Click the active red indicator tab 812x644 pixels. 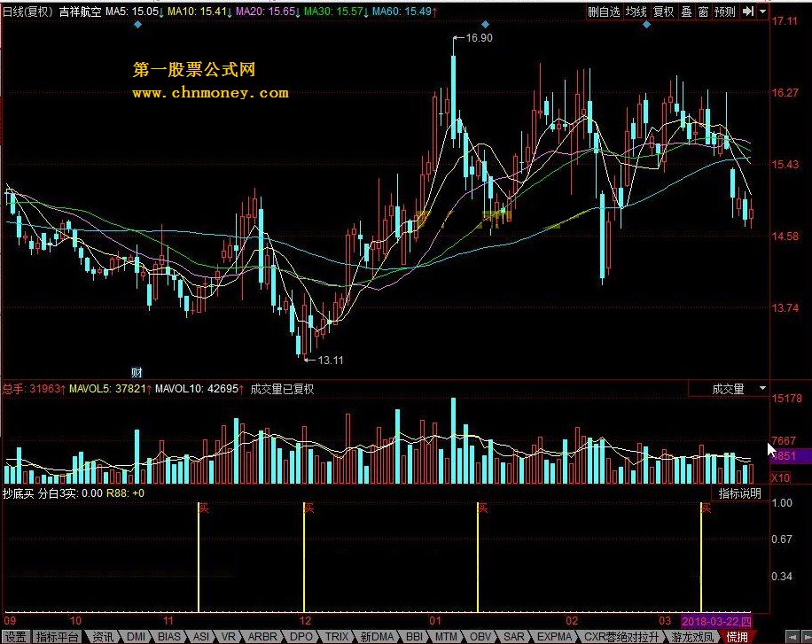(737, 637)
